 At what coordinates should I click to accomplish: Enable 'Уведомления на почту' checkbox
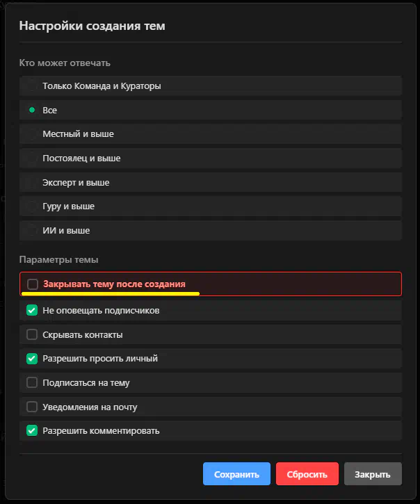[32, 407]
